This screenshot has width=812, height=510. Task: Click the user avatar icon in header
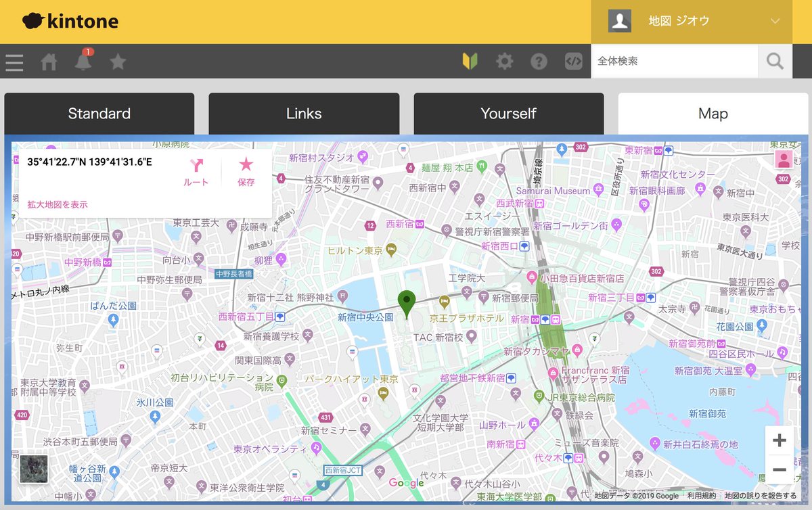[x=620, y=21]
